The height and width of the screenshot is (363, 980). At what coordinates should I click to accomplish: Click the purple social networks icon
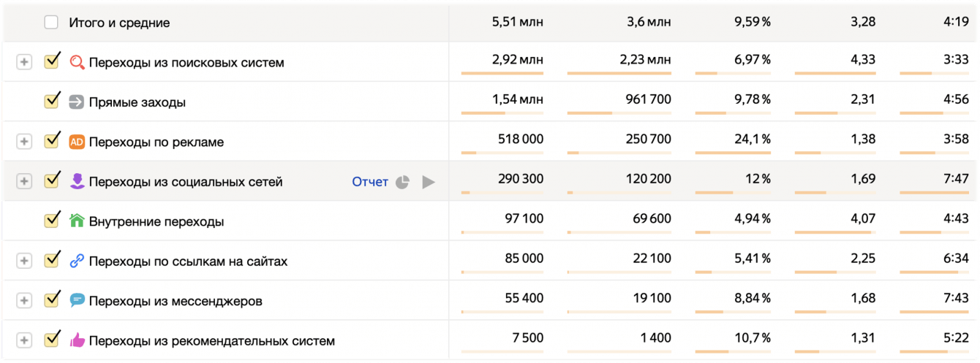coord(77,181)
